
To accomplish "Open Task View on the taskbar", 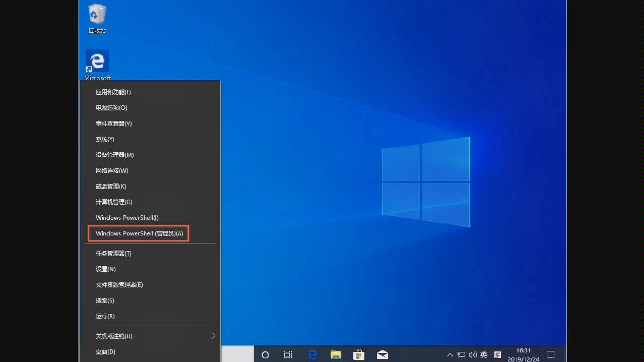I will [x=288, y=354].
